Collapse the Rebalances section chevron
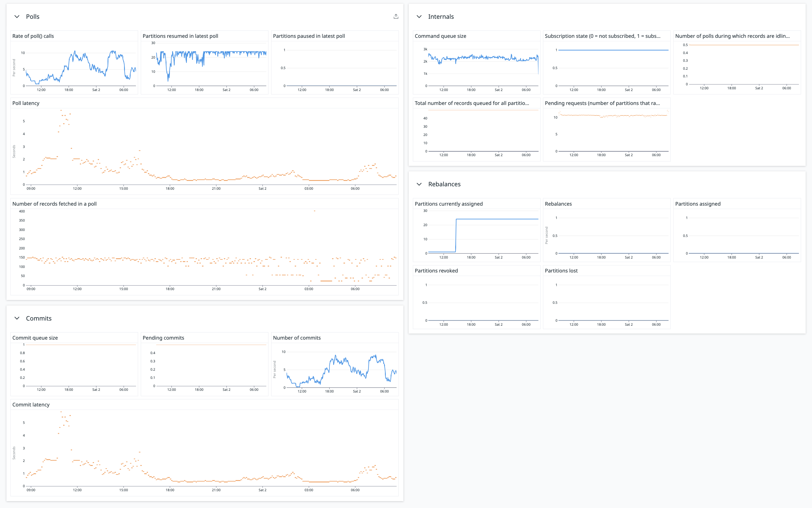812x508 pixels. pos(419,184)
